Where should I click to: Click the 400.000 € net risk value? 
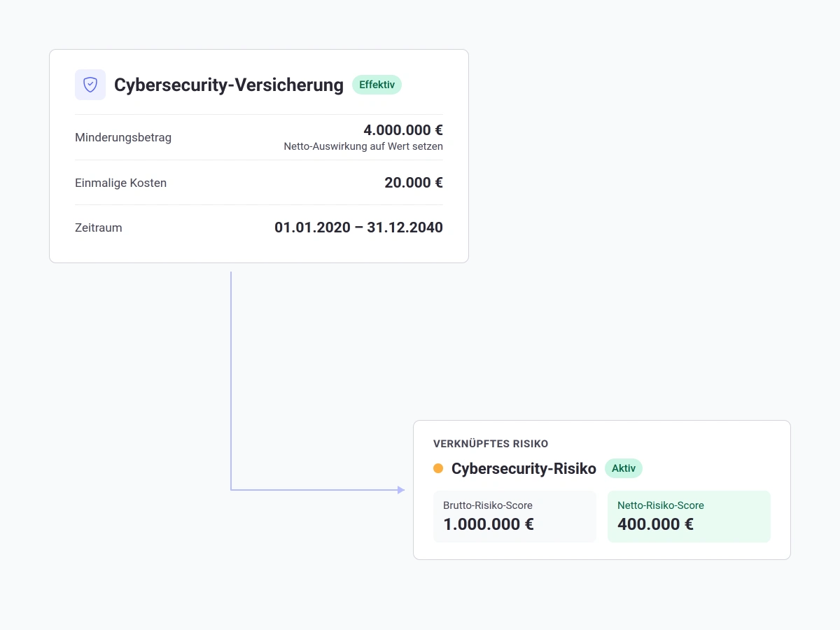pyautogui.click(x=655, y=524)
